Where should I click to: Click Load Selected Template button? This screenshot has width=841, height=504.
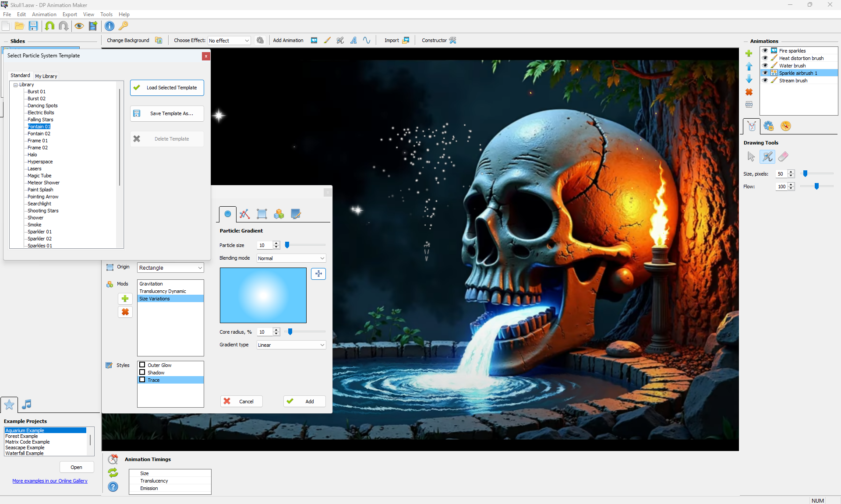pyautogui.click(x=167, y=88)
